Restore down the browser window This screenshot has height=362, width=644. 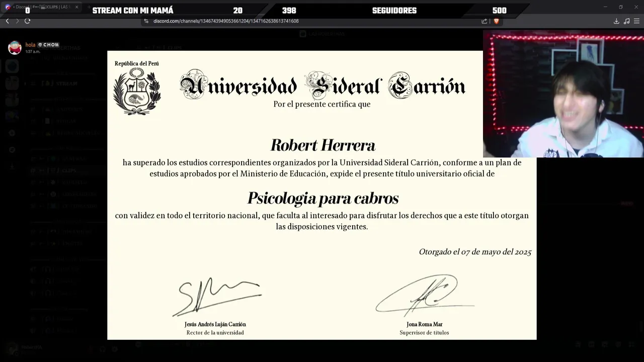pyautogui.click(x=621, y=7)
